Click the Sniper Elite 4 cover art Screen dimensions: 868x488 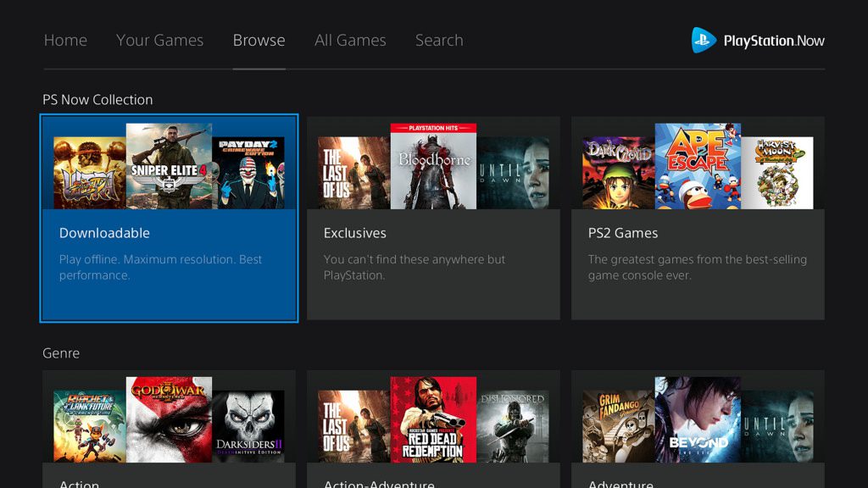(x=169, y=165)
